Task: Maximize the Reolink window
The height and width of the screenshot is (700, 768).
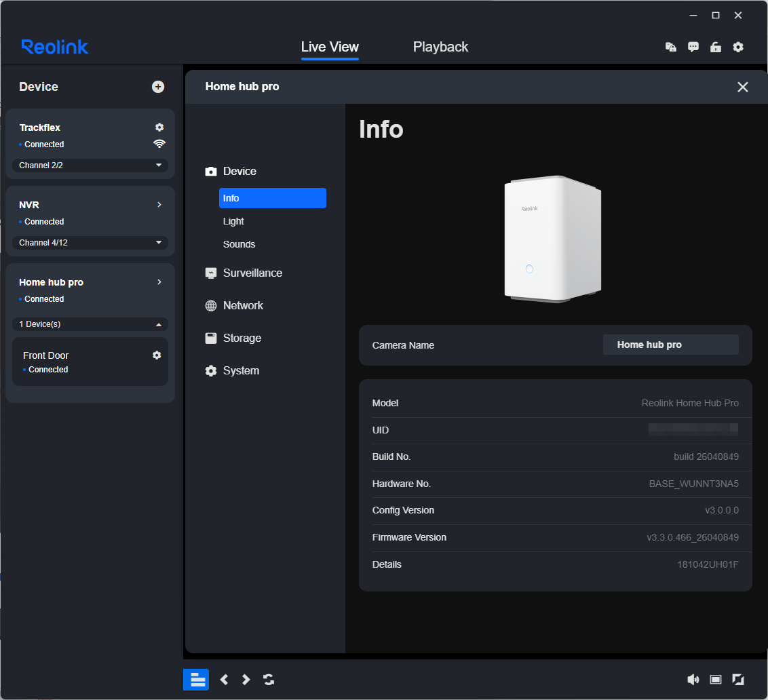Action: [716, 16]
